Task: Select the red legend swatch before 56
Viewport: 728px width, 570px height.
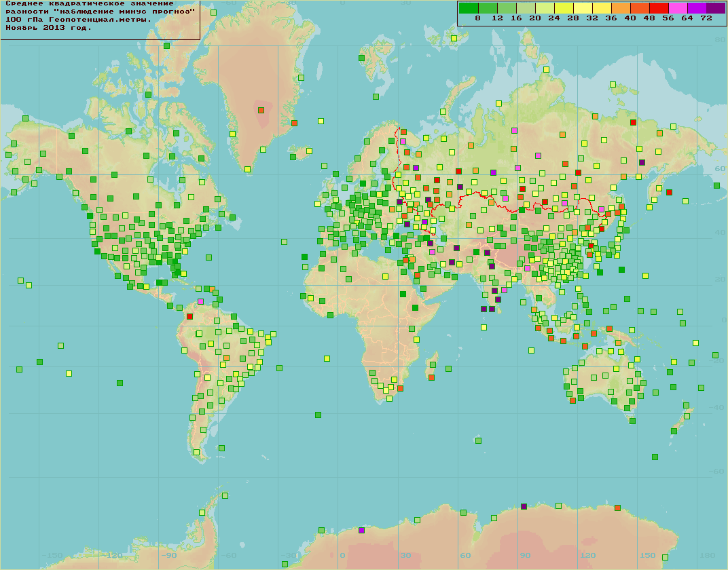Action: point(659,8)
